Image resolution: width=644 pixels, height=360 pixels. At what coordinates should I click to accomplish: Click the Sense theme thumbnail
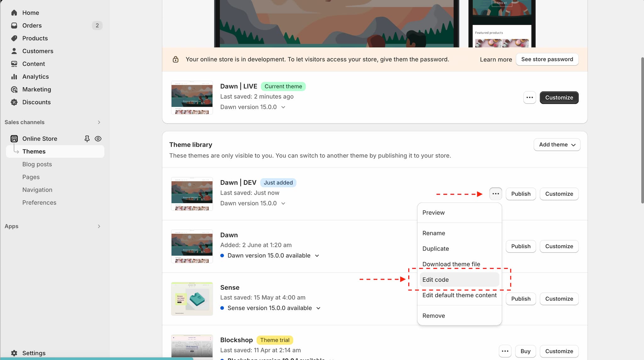tap(192, 299)
